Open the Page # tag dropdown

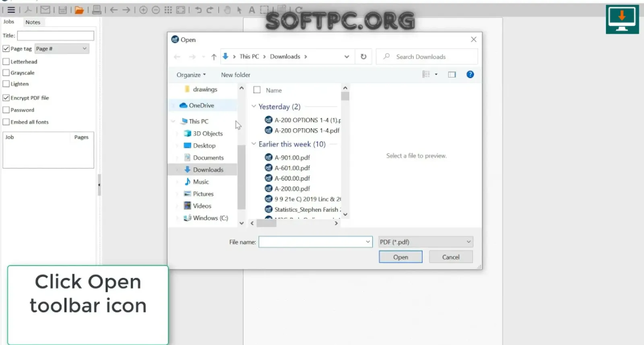point(62,49)
